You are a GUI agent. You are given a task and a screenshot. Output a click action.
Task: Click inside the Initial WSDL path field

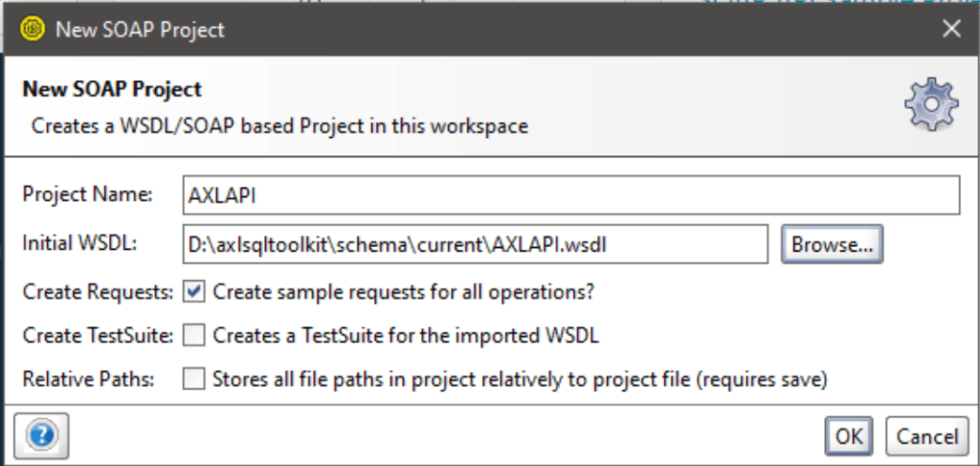[x=475, y=244]
